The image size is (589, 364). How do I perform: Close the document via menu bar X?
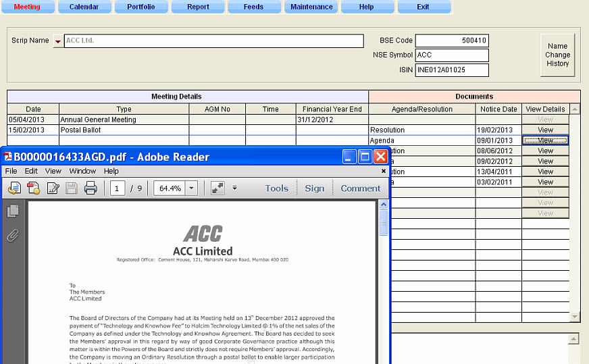pyautogui.click(x=384, y=171)
